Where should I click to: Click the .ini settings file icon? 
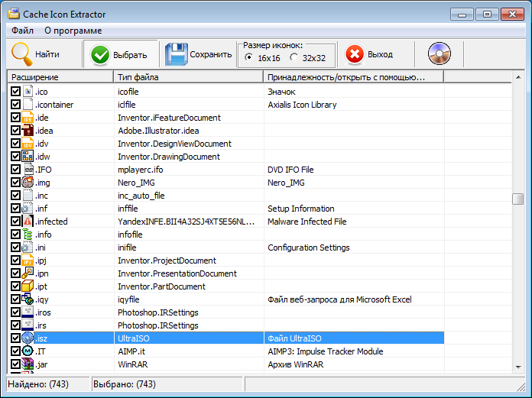pos(28,248)
